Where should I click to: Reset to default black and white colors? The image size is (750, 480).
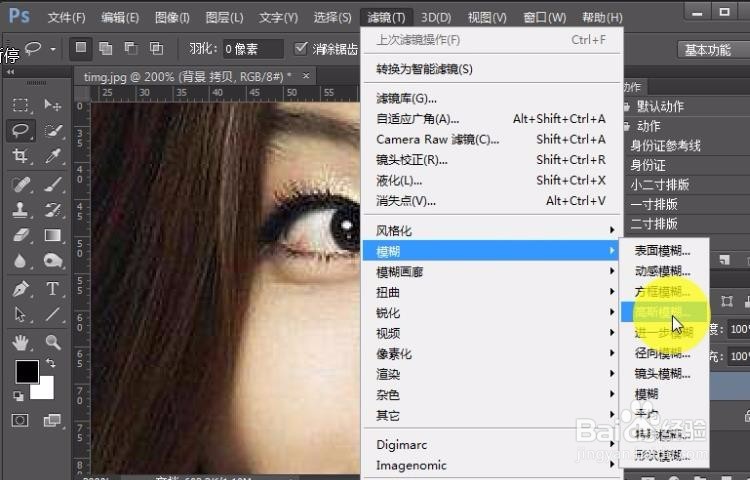click(x=18, y=395)
